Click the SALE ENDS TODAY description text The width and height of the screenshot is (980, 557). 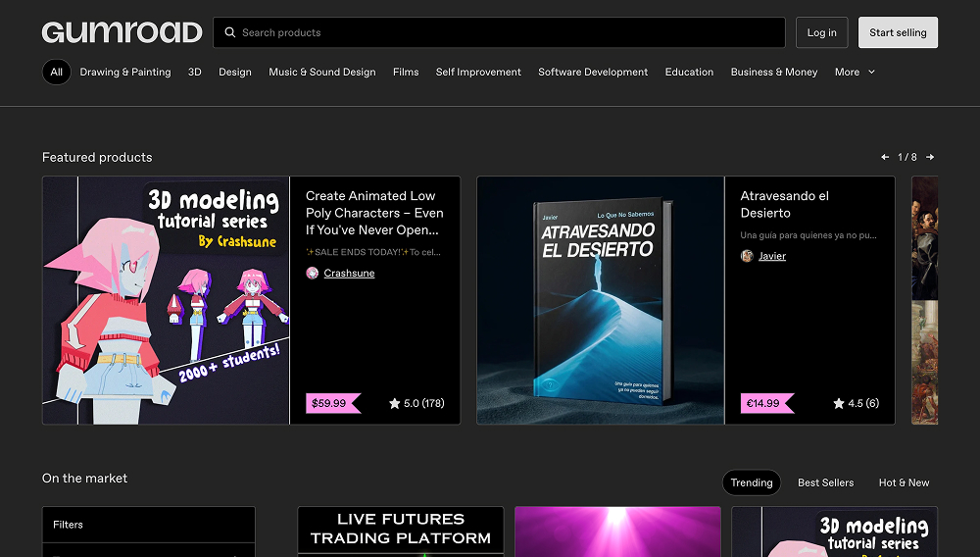coord(373,252)
